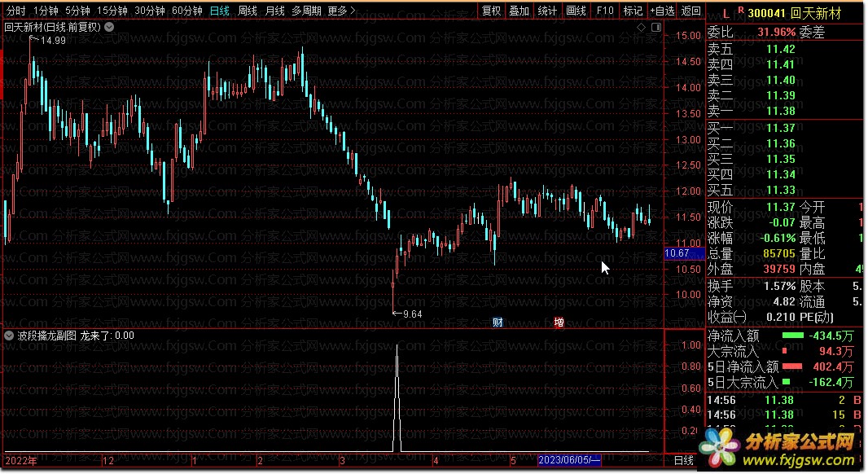This screenshot has height=474, width=868.
Task: Click the 回天新材 stock name in quote panel
Action: point(816,13)
